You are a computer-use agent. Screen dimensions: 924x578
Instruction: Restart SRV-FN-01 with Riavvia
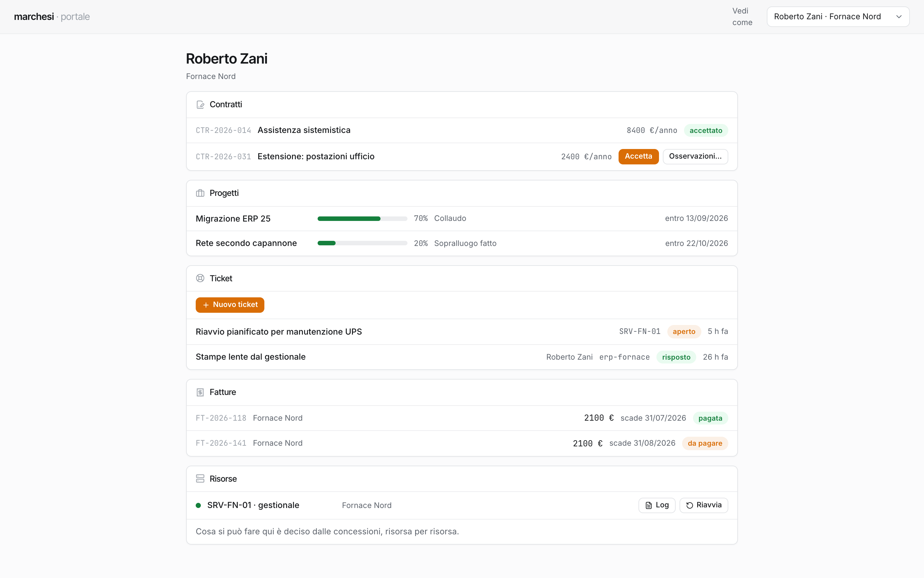point(704,505)
